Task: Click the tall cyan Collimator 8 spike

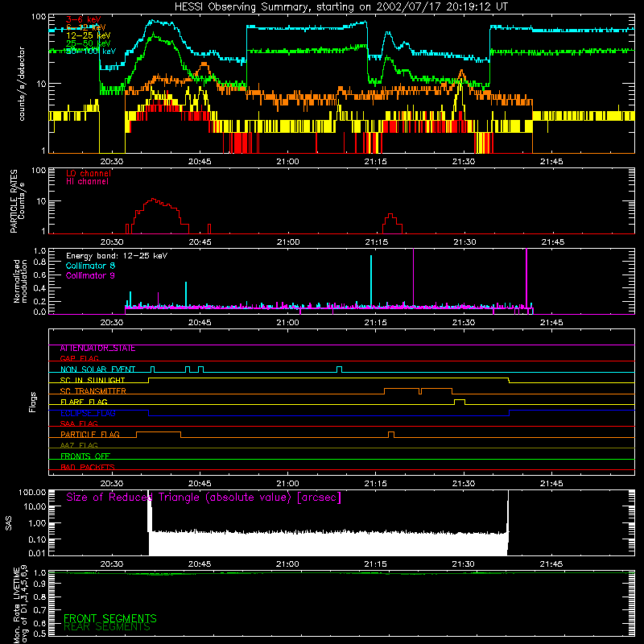Action: [x=371, y=281]
